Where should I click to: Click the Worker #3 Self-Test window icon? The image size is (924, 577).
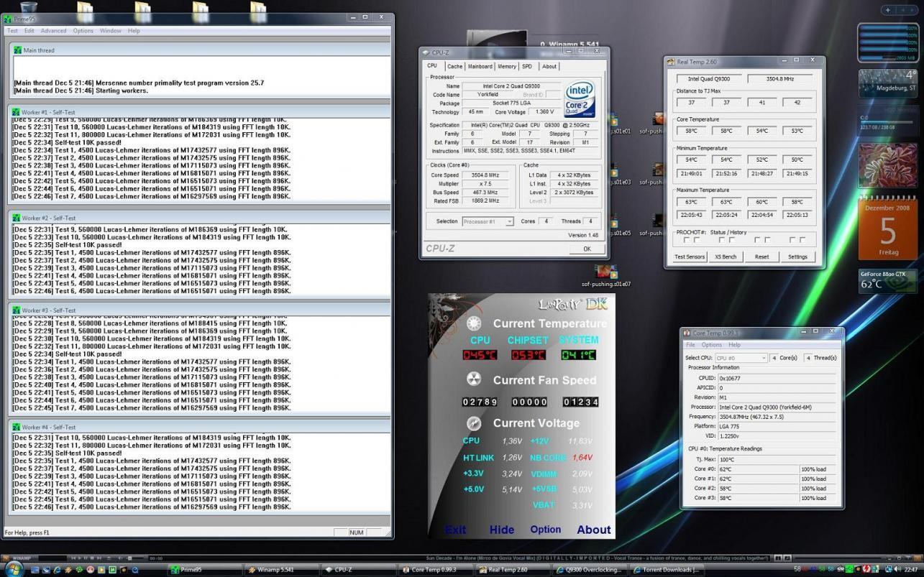pos(16,310)
